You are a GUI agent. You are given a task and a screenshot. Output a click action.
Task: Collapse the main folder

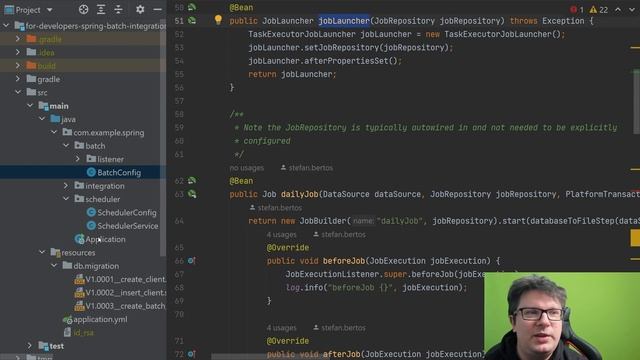[30, 106]
